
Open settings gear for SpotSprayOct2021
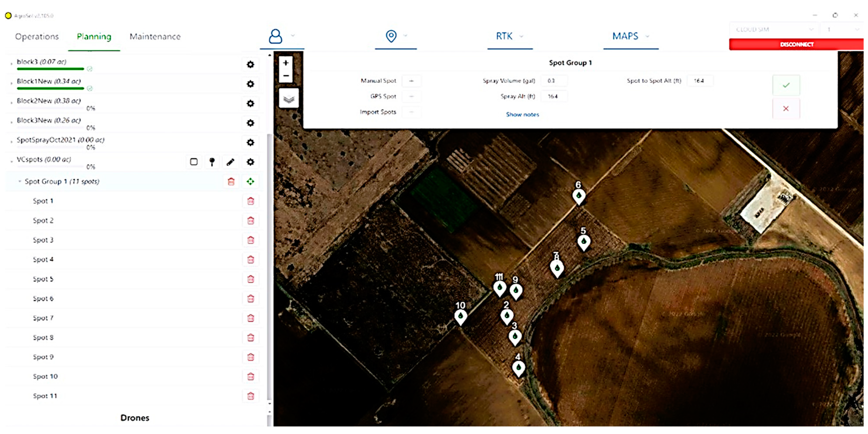pos(250,143)
